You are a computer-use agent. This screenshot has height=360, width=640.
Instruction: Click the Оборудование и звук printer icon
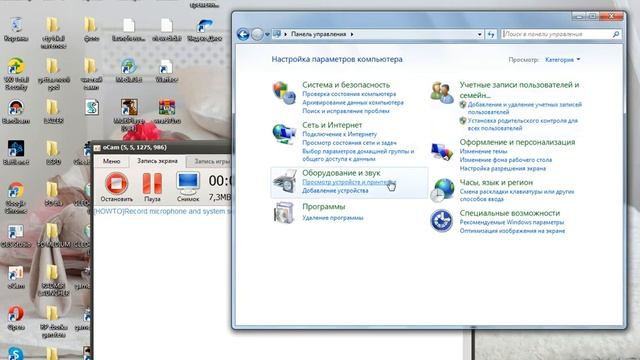(284, 181)
